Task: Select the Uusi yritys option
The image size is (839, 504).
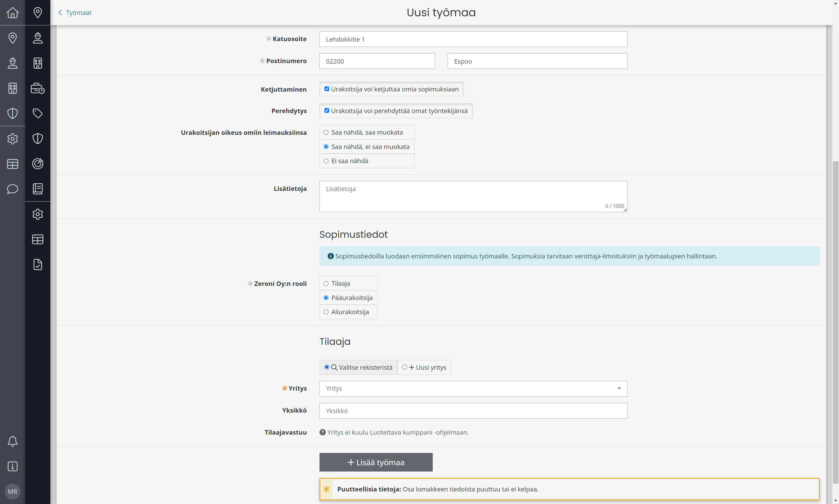Action: pyautogui.click(x=424, y=367)
